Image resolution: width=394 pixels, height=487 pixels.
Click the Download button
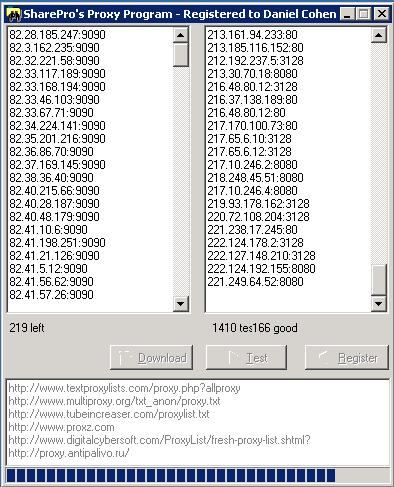coord(151,358)
